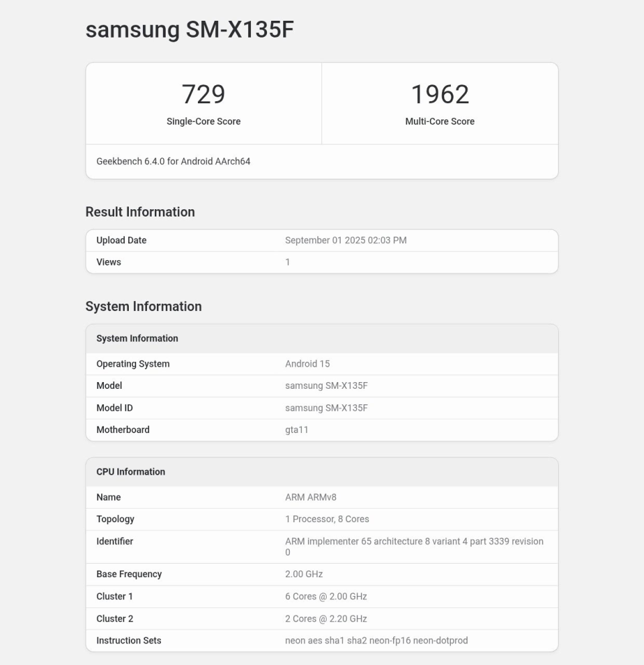Click the Model ID row value

coord(326,408)
